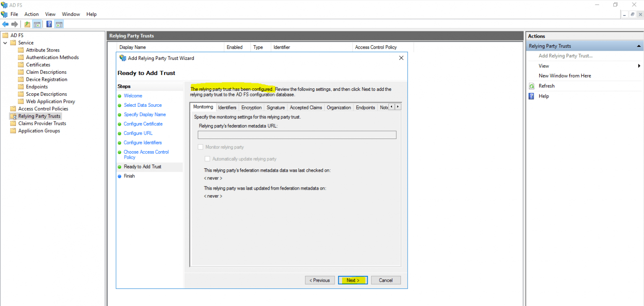Image resolution: width=644 pixels, height=306 pixels.
Task: Enable Automatically update relying party
Action: tap(207, 158)
